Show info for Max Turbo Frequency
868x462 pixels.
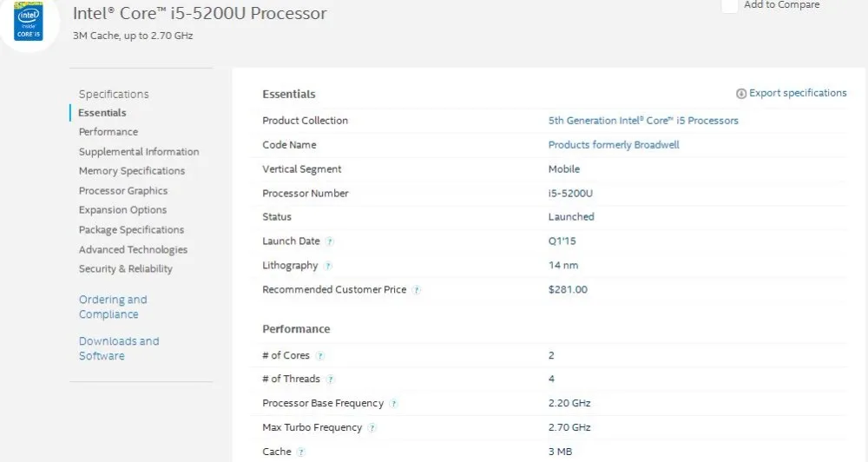click(372, 427)
